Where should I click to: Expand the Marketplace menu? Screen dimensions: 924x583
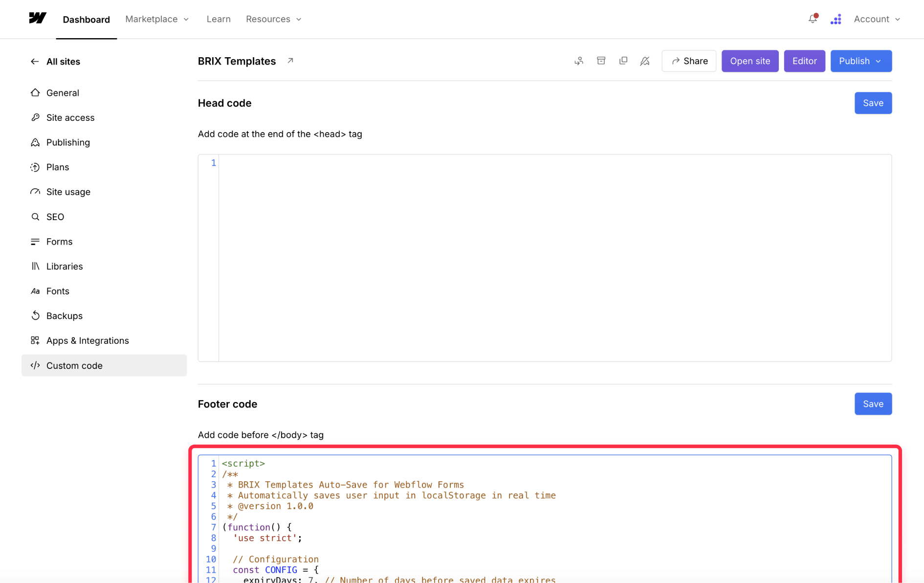tap(157, 19)
